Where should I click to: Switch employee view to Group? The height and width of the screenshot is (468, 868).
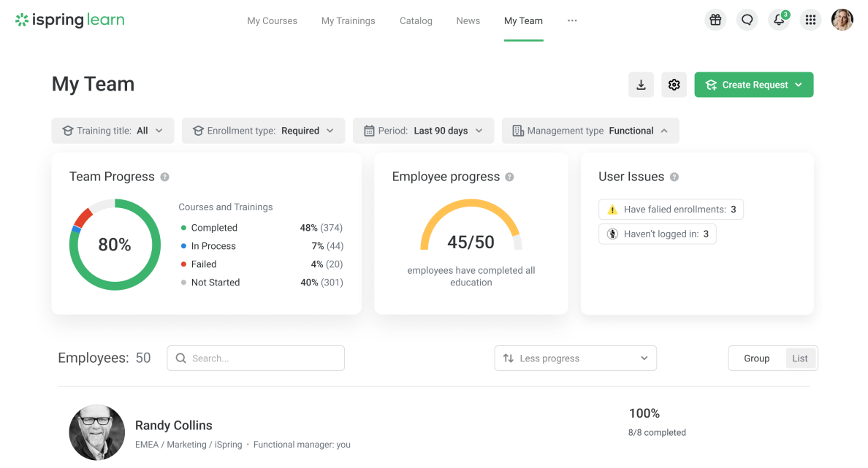click(x=756, y=358)
